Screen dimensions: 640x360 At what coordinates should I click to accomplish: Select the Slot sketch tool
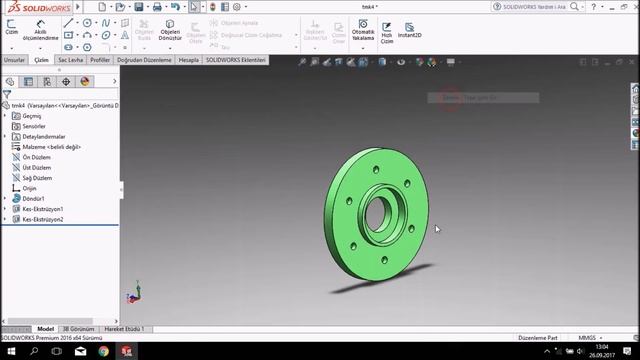coord(68,47)
